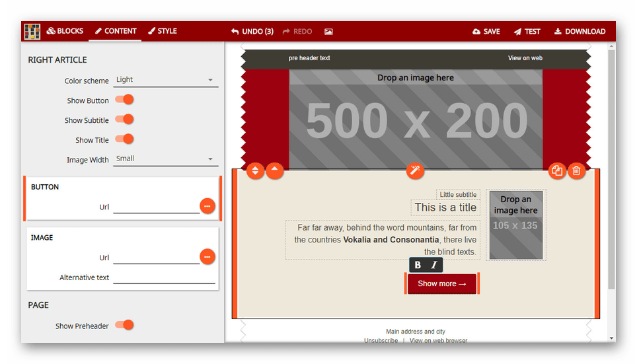Toggle the Show Title switch
637x364 pixels.
pos(124,139)
